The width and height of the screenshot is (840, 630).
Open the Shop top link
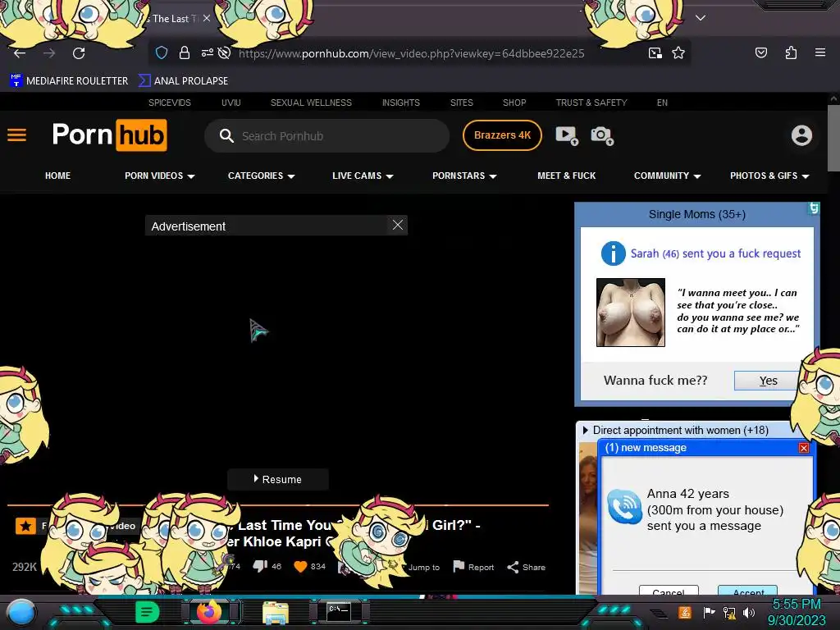(514, 103)
